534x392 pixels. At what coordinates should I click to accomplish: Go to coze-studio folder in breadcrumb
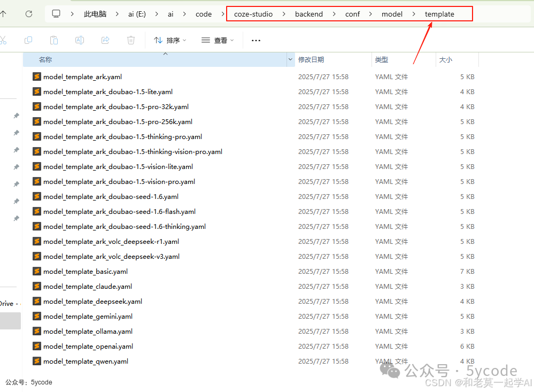click(253, 14)
